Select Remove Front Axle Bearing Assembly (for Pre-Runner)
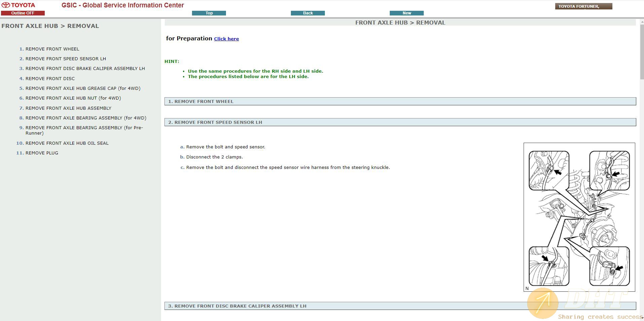 coord(84,130)
